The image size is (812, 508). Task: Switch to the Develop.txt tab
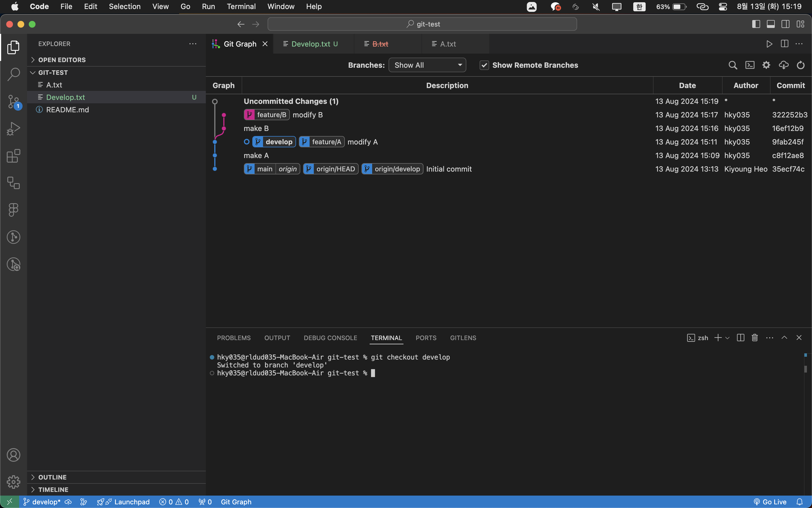point(314,44)
